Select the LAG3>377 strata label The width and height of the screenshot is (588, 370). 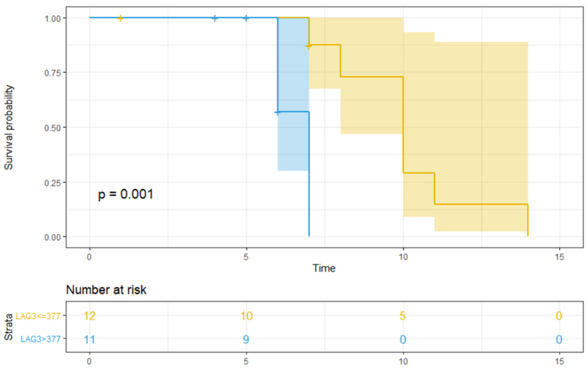coord(41,339)
